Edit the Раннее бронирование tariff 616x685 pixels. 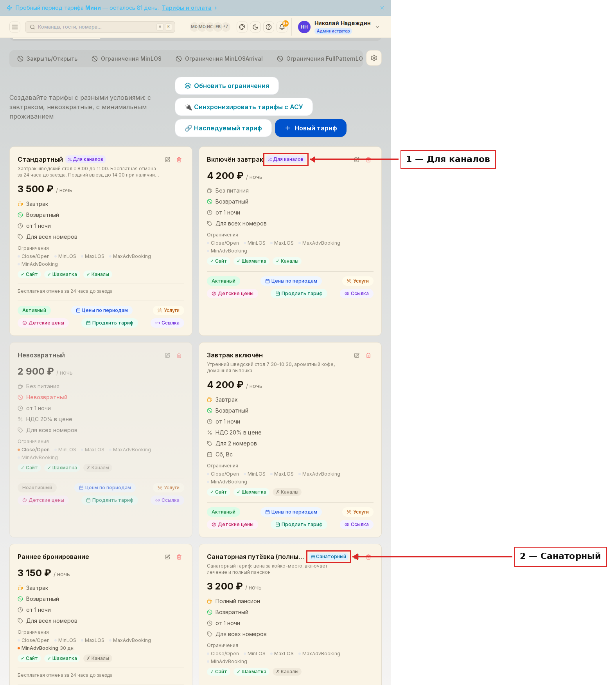pos(167,557)
